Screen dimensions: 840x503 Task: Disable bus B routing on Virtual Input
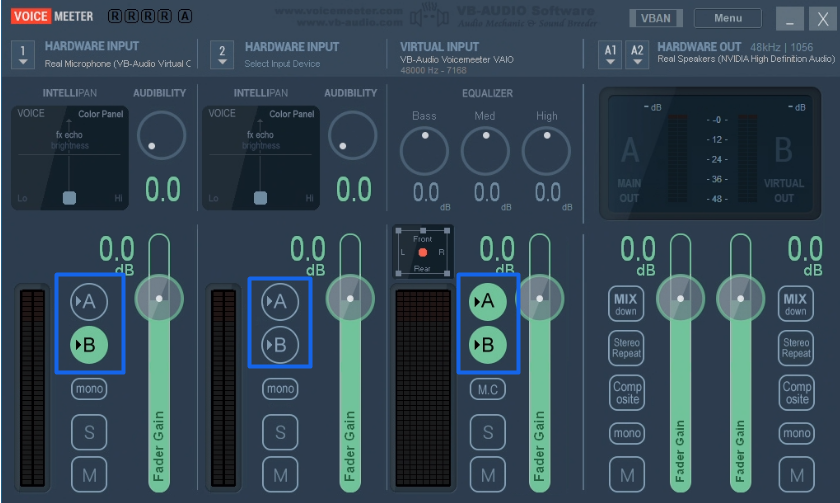point(488,345)
